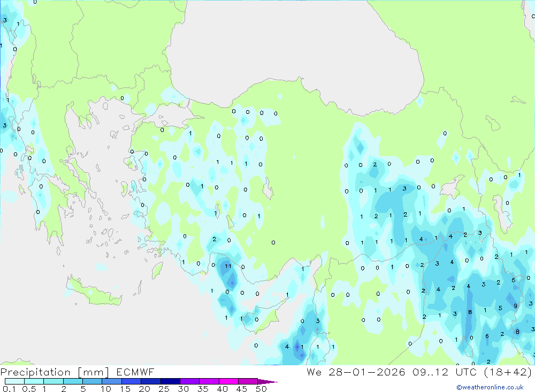
Task: Click the "10" legend scale label
Action: point(106,389)
